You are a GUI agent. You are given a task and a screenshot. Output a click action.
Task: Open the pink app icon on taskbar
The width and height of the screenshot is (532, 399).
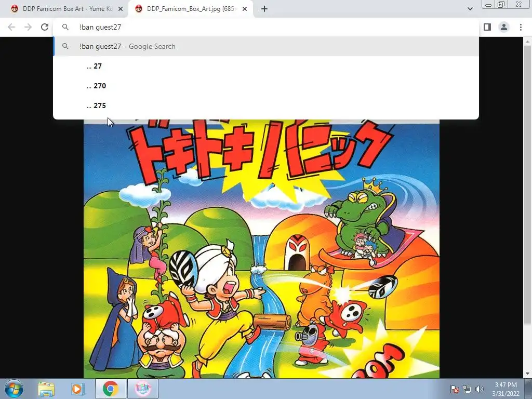[x=143, y=389]
